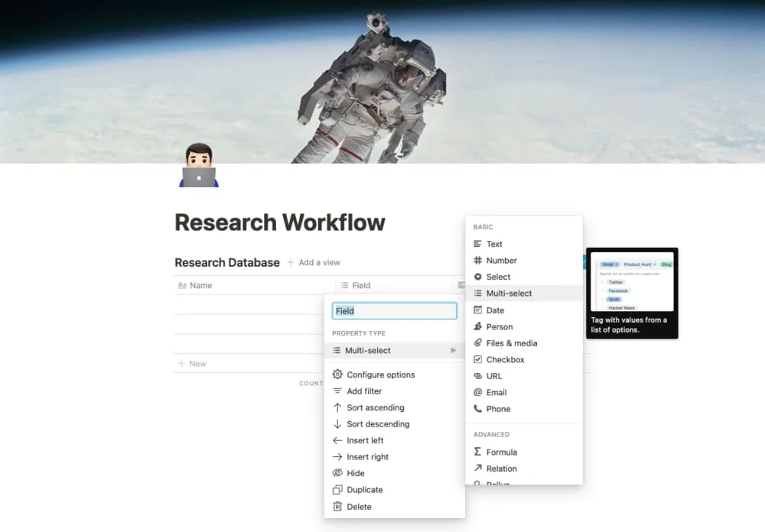Choose Text as the property type

click(x=524, y=244)
